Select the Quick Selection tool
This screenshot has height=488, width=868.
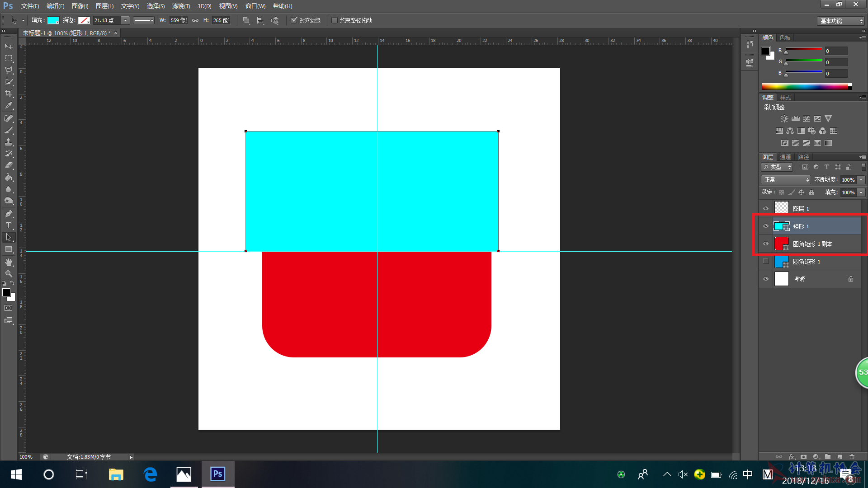click(9, 82)
